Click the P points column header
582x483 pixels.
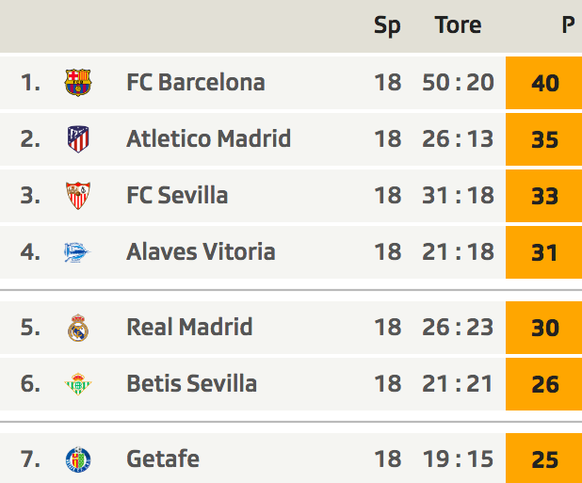(x=568, y=25)
